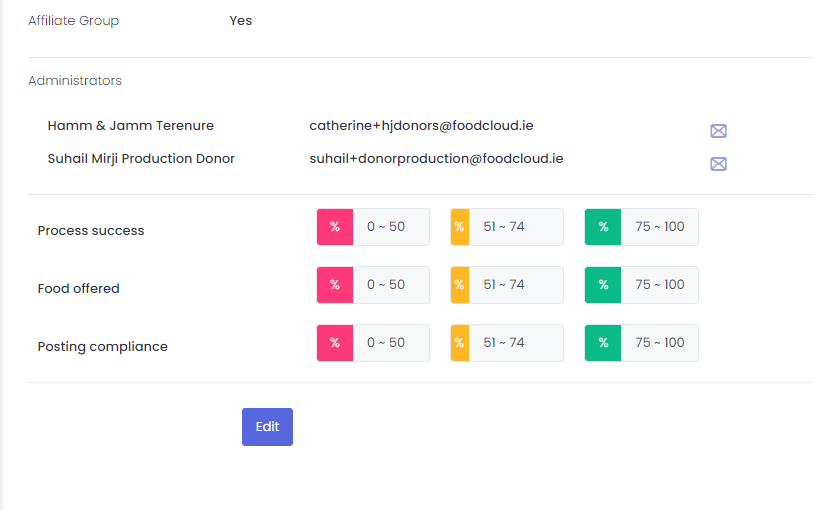Click the catherine+hjdonors@foodcloud.ie email address
This screenshot has width=838, height=510.
[x=421, y=126]
